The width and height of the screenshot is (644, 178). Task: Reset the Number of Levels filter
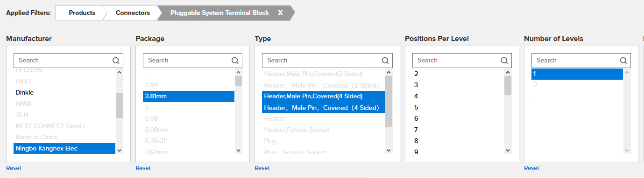[x=531, y=168]
